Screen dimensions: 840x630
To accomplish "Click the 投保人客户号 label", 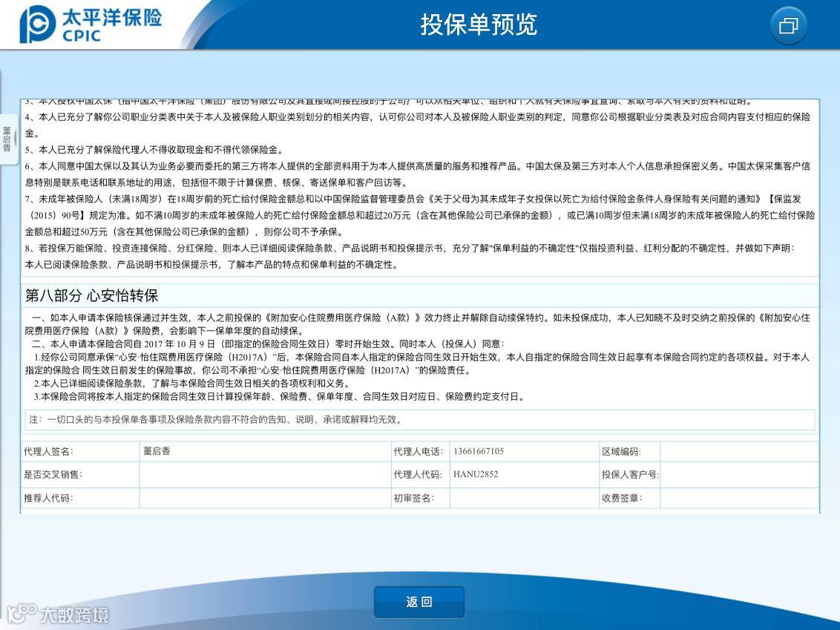I will tap(630, 475).
